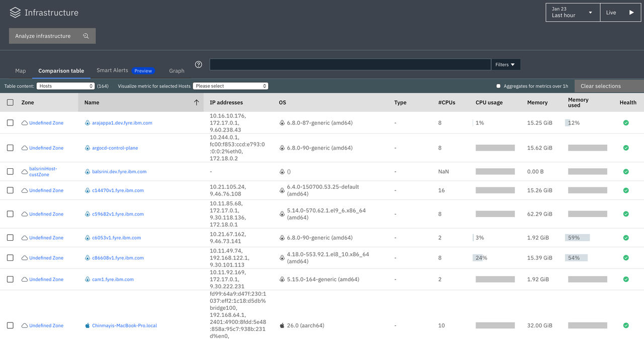
Task: Open the Chinmayis-MacBook-Pro.local host link
Action: coord(124,326)
